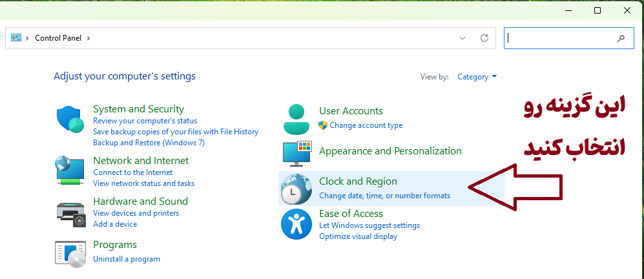Select Let Windows suggest settings
The image size is (644, 279).
tap(369, 225)
